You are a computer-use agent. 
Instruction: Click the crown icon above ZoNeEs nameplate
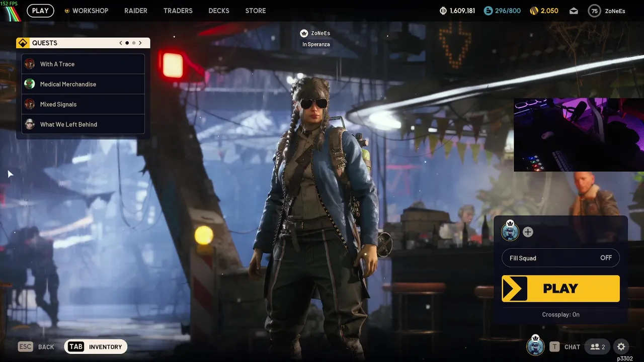[x=304, y=33]
